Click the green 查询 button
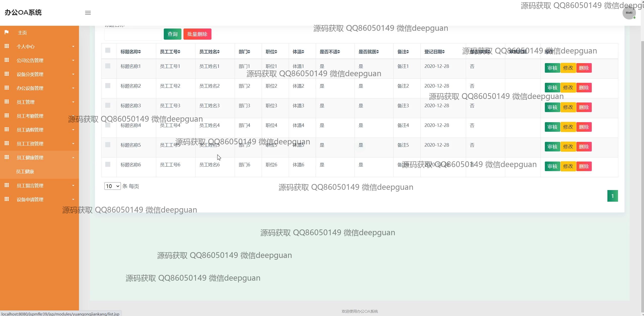 pyautogui.click(x=172, y=34)
